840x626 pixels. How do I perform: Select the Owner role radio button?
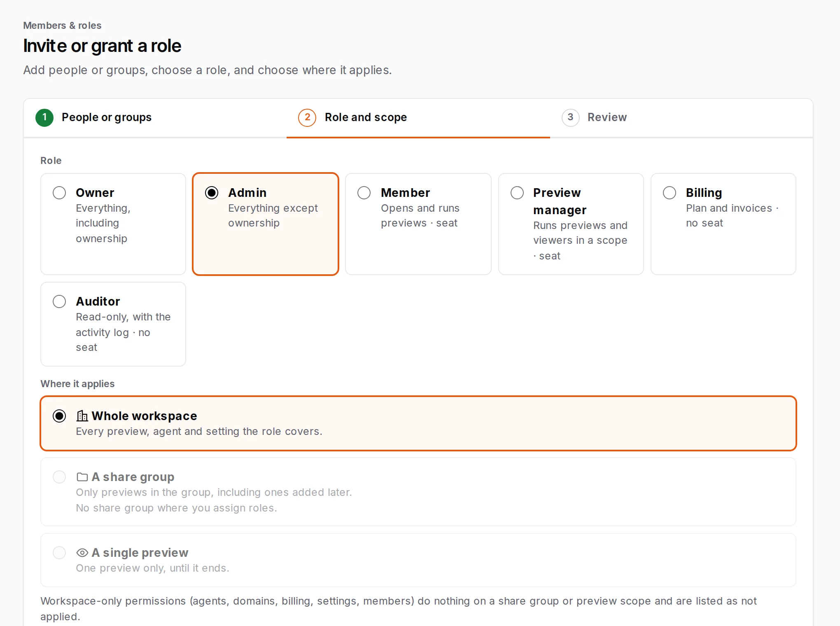(59, 193)
